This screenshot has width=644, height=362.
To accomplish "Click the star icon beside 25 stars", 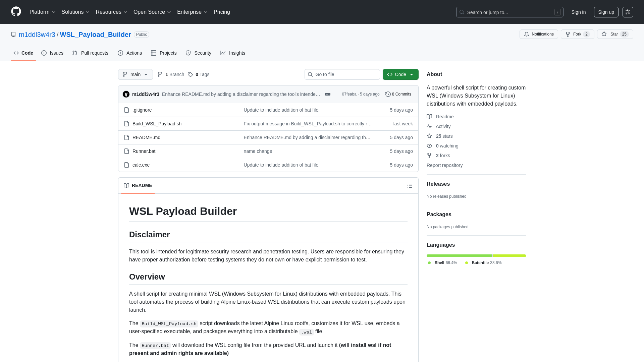I will coord(429,136).
